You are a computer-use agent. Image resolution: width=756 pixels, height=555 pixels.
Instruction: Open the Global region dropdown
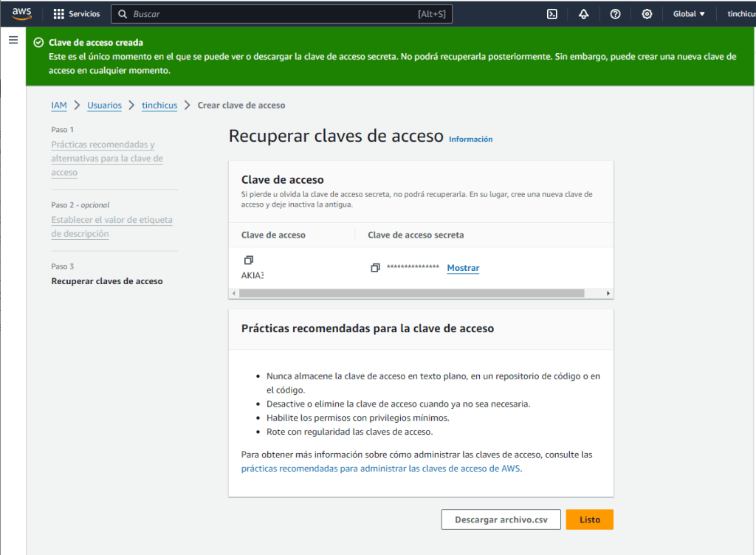point(689,14)
